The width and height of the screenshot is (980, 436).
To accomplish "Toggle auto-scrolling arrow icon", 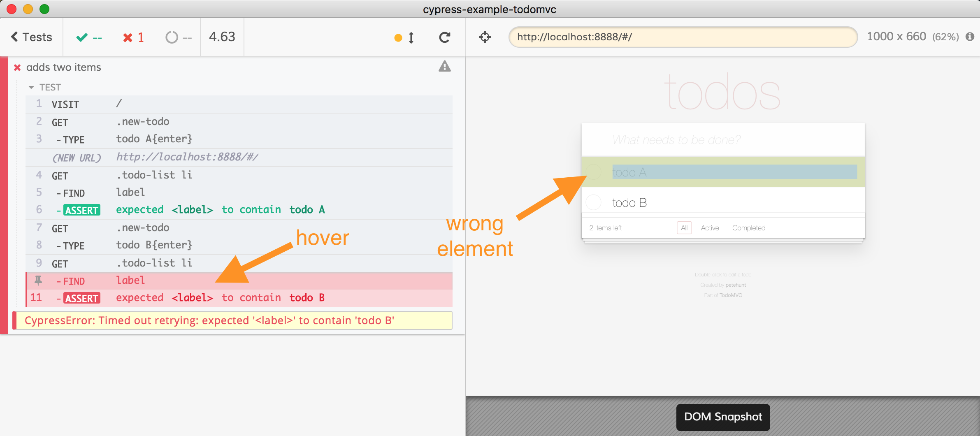I will (411, 38).
